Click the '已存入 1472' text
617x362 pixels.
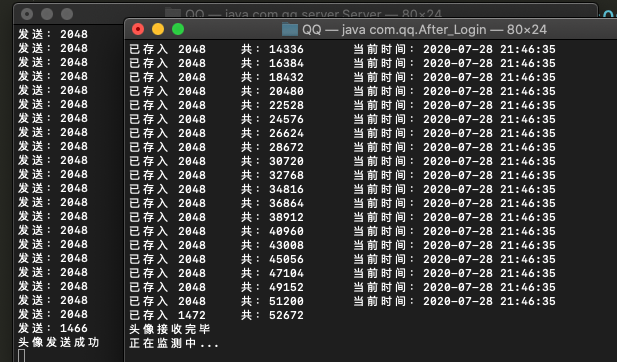pos(167,315)
